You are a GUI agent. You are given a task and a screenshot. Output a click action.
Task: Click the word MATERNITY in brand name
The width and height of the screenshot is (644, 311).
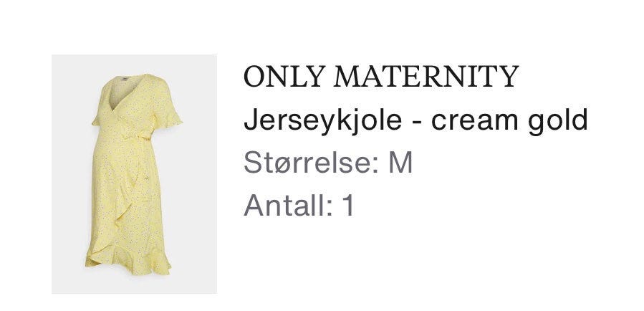[426, 77]
